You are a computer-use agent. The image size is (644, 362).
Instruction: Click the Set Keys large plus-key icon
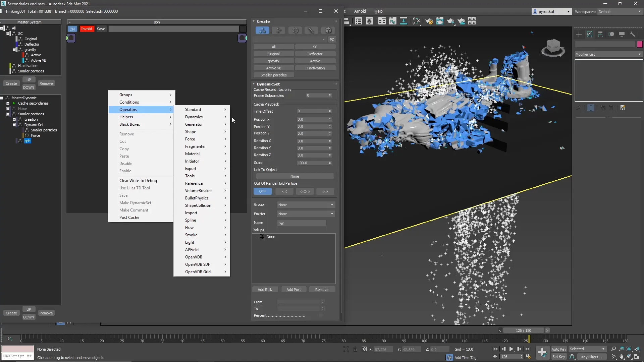[x=542, y=352]
